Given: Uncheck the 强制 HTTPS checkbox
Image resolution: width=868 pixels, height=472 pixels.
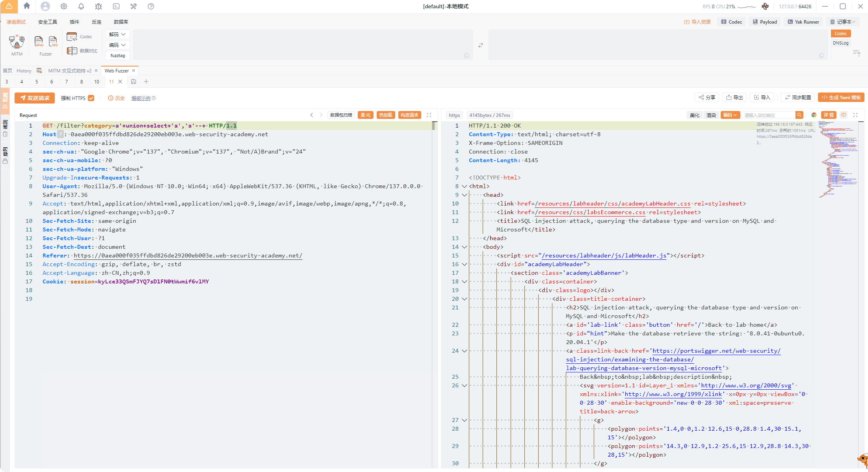Looking at the screenshot, I should pos(91,98).
